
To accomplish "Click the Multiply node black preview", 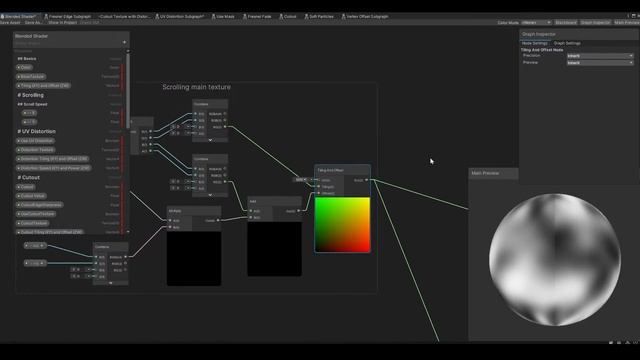I will point(194,258).
